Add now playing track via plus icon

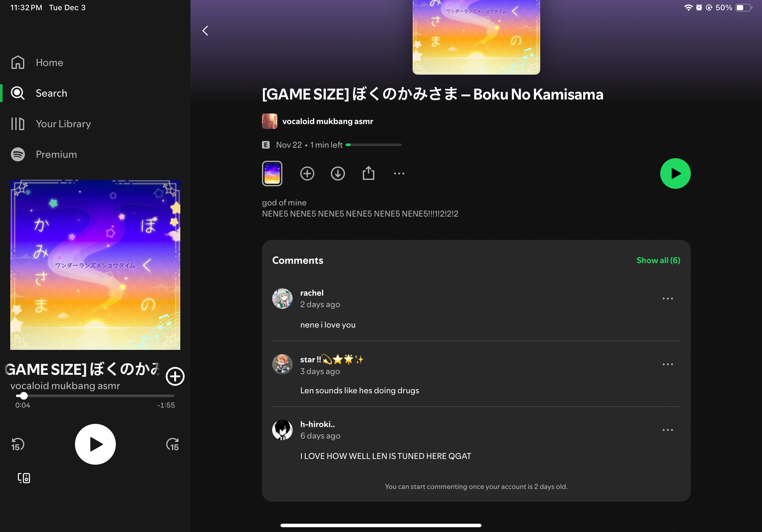point(175,376)
